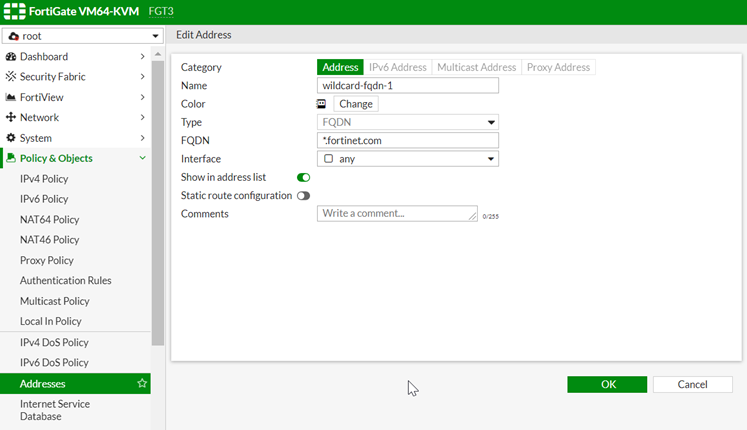Image resolution: width=747 pixels, height=430 pixels.
Task: Click the Dashboard menu label
Action: (x=44, y=57)
